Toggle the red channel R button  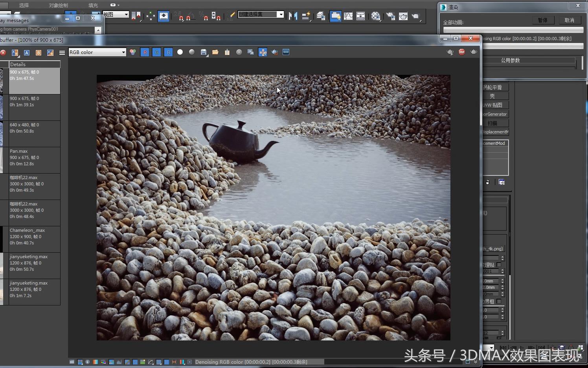pos(145,52)
